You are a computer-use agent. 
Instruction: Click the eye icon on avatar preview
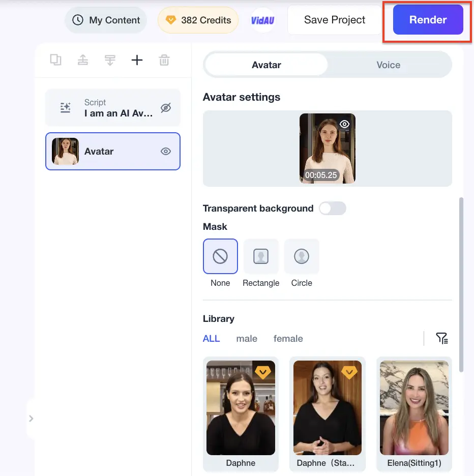pos(344,124)
